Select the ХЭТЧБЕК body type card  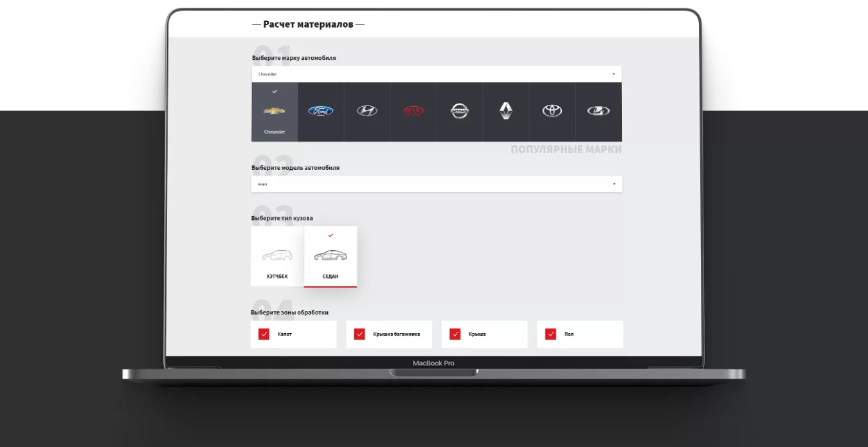click(277, 256)
